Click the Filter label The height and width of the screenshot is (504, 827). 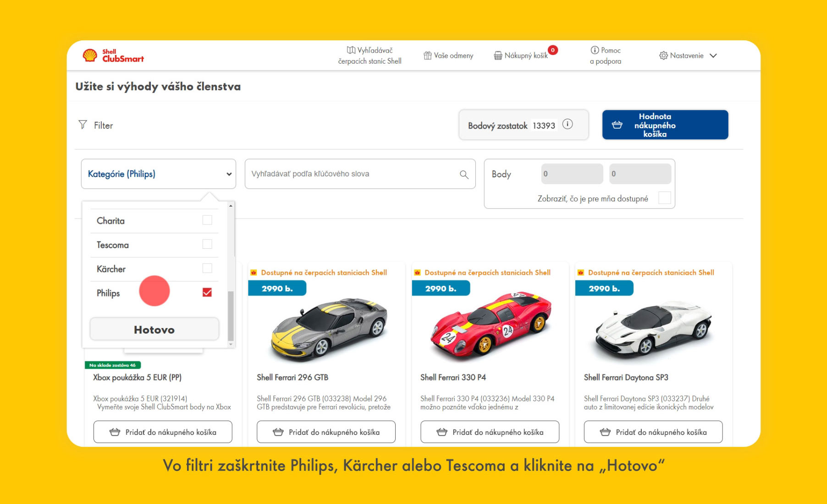point(103,125)
